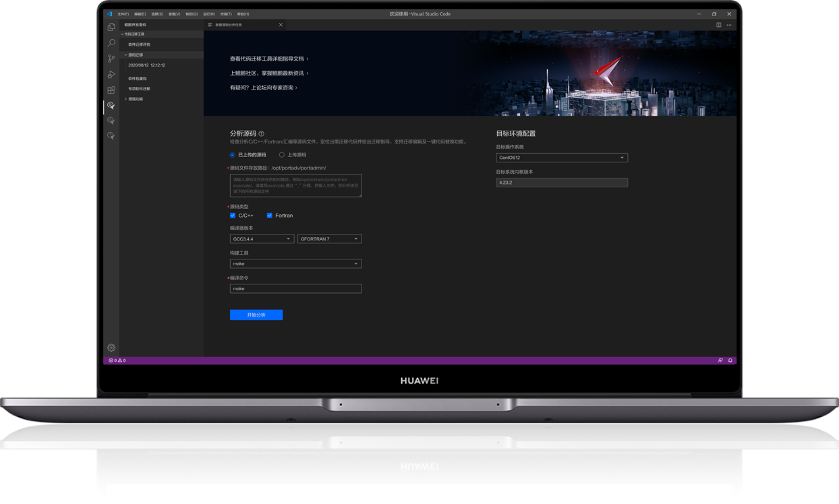Click the status bar errors and warnings indicator
The image size is (839, 504).
(x=117, y=360)
